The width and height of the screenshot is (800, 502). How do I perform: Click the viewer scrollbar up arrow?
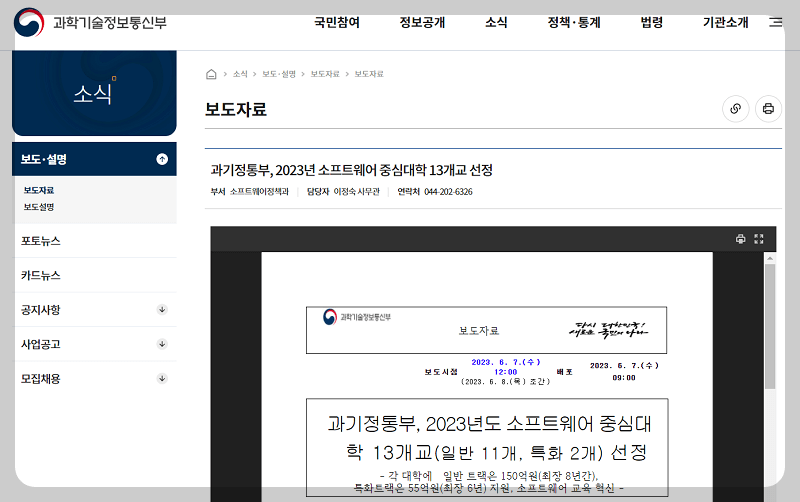pos(770,259)
